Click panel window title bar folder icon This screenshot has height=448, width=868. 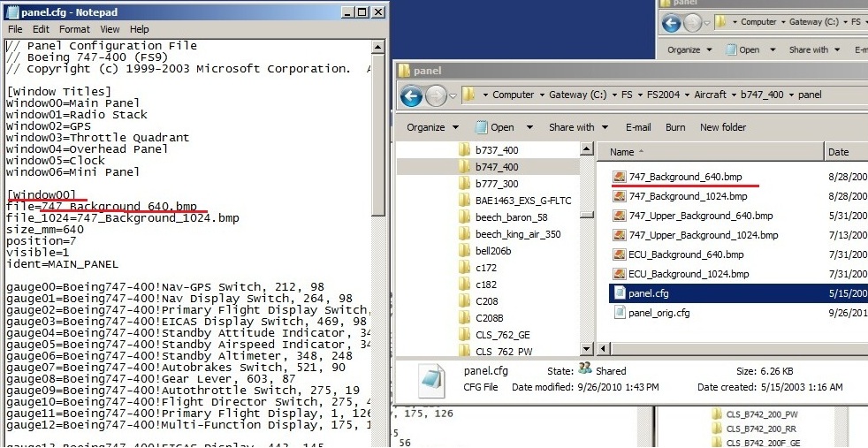tap(404, 70)
